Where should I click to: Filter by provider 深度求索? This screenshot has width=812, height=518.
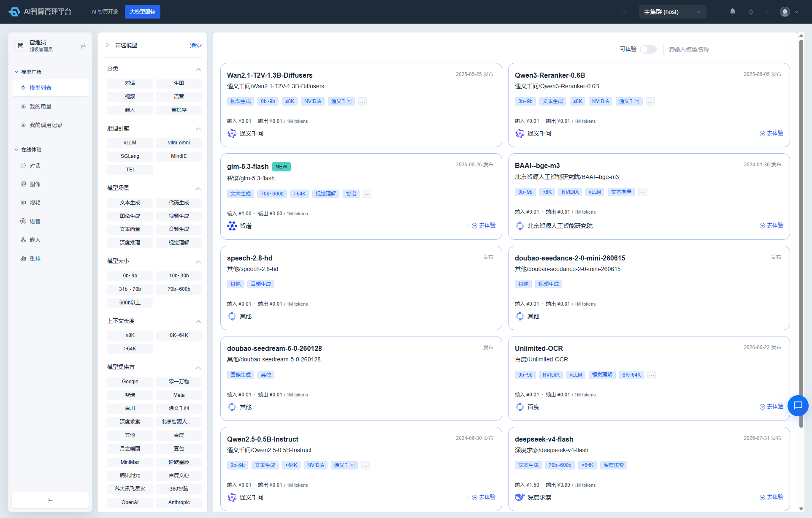(130, 422)
